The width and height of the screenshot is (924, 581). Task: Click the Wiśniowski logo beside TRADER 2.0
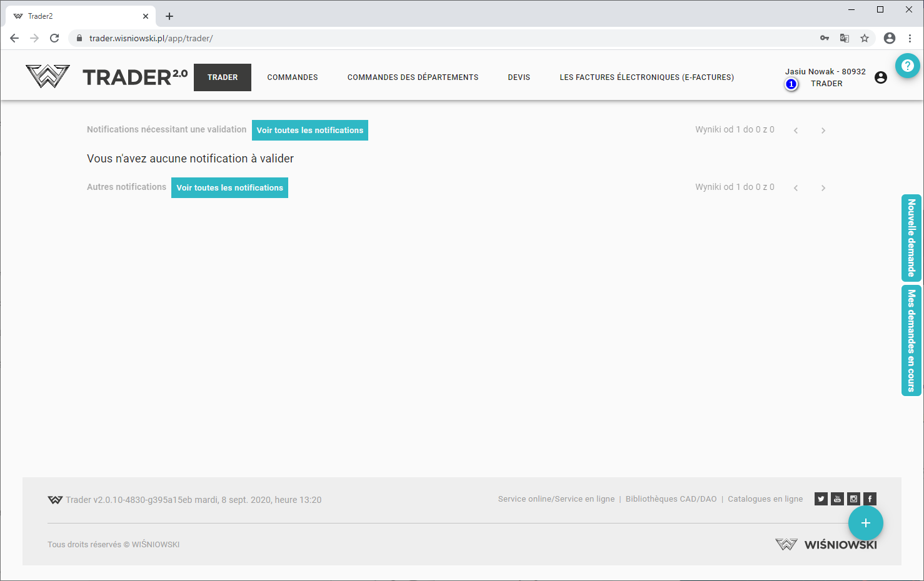click(x=48, y=77)
